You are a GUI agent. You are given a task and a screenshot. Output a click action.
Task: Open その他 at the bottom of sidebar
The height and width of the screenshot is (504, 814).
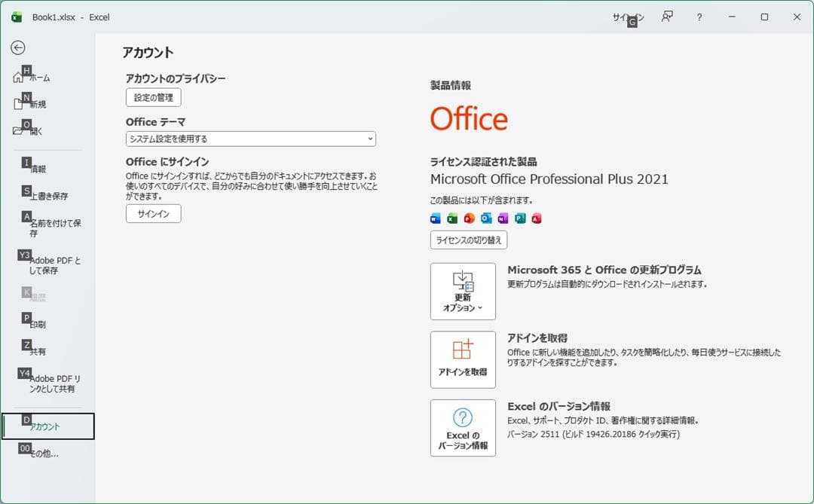point(41,452)
